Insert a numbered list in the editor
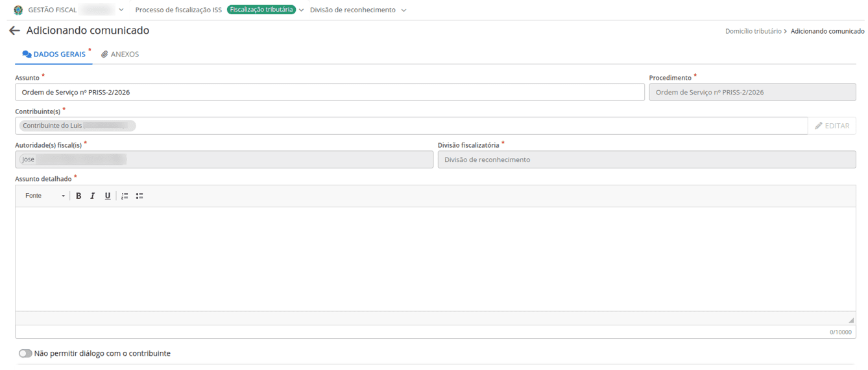The image size is (868, 370). 125,196
